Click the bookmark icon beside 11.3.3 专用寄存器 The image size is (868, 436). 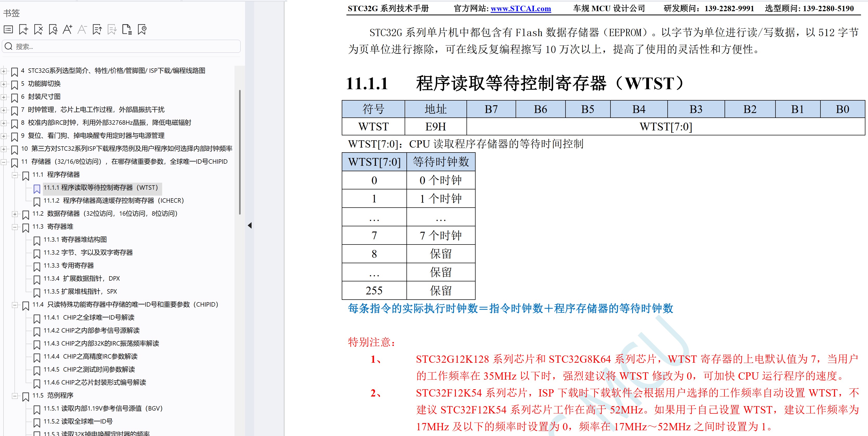coord(37,267)
